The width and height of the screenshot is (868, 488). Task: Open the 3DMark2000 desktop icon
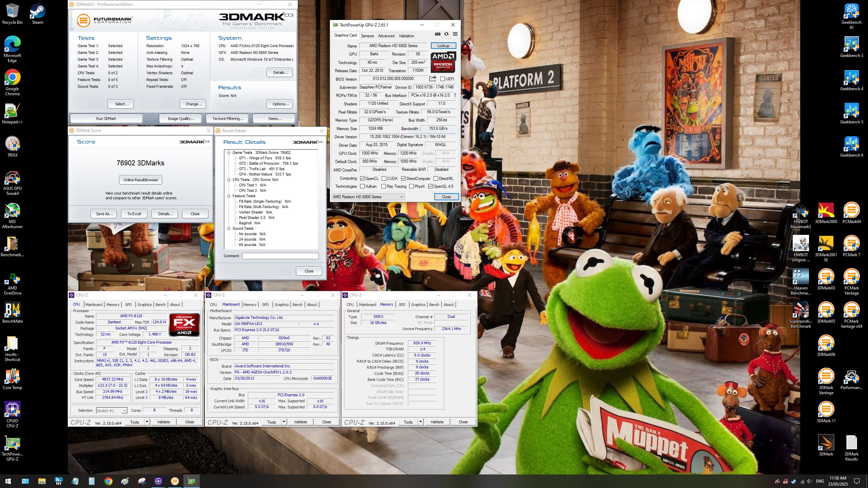click(826, 213)
